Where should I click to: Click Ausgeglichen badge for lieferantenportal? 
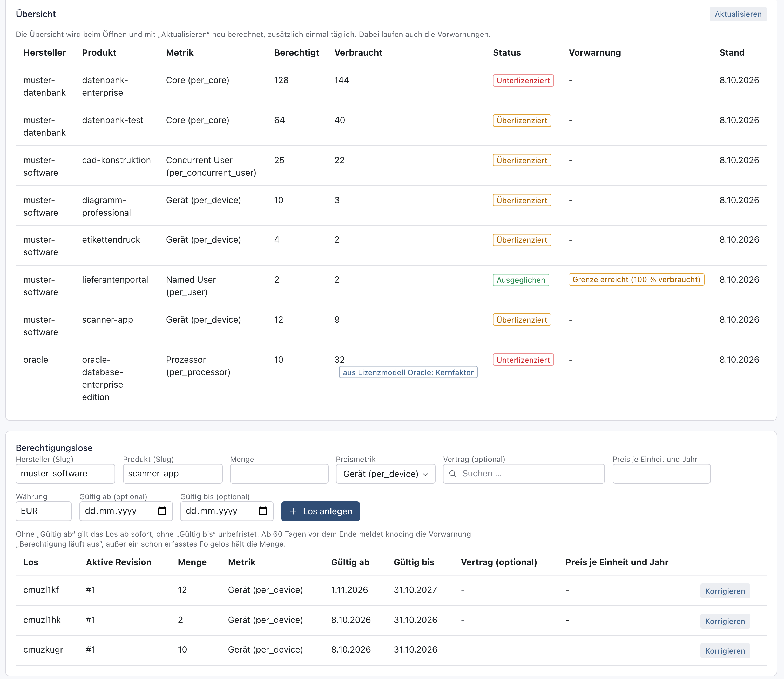[x=521, y=280]
